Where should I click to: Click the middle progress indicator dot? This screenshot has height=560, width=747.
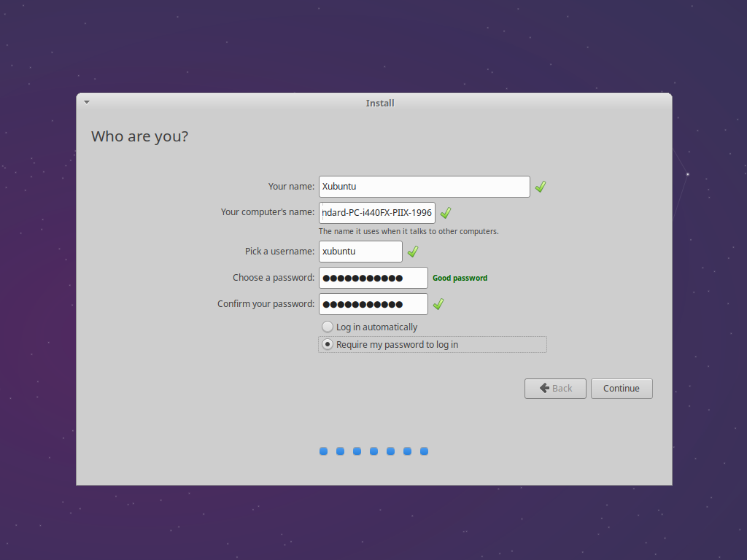click(373, 451)
